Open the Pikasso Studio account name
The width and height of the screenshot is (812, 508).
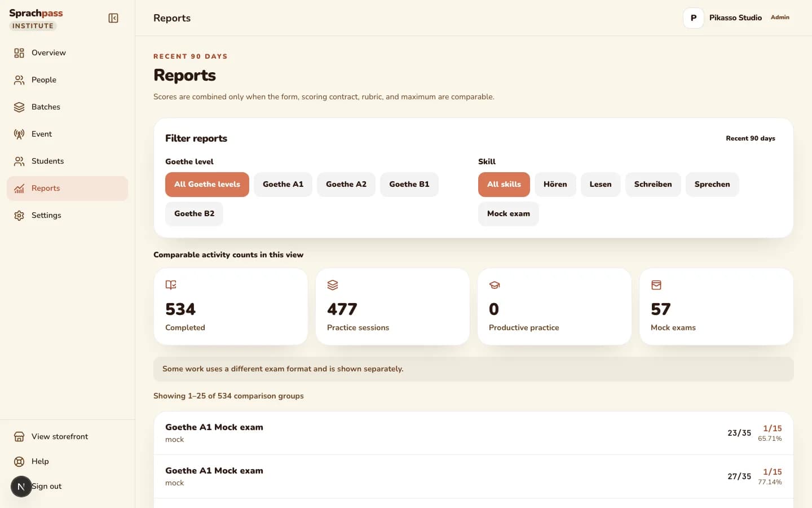pos(735,18)
